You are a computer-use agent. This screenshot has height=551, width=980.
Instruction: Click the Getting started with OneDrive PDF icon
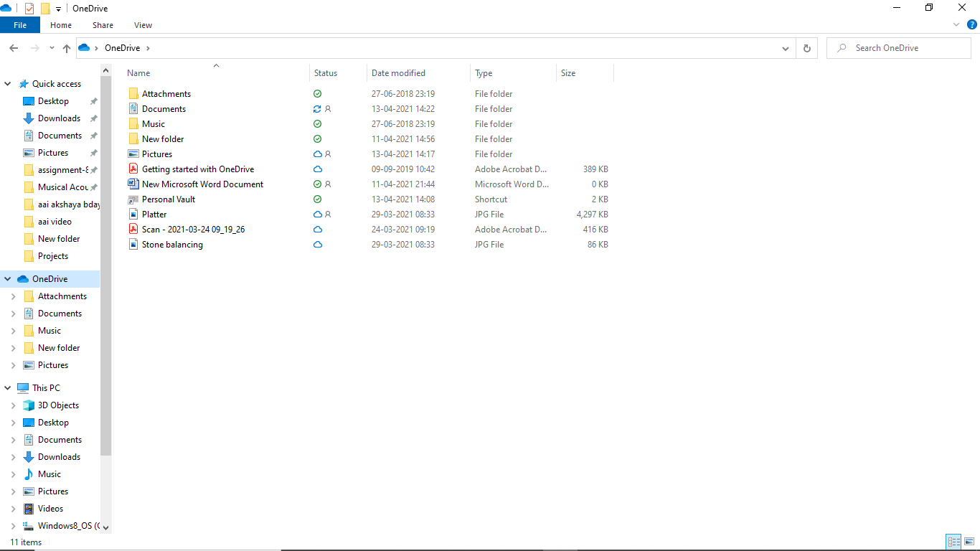click(133, 169)
